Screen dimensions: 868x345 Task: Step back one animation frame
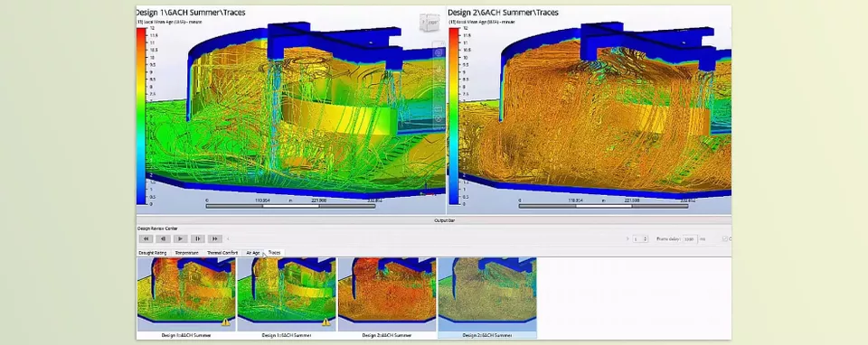tap(163, 238)
